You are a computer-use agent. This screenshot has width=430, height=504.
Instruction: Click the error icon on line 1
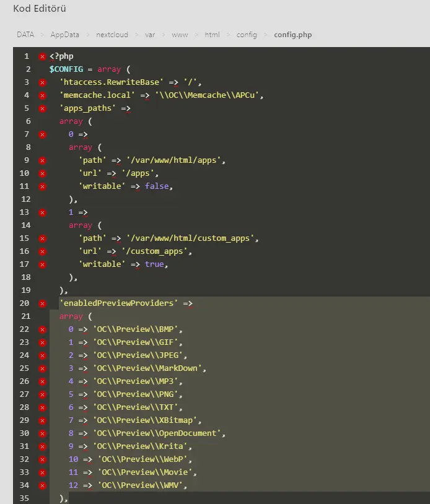point(42,57)
